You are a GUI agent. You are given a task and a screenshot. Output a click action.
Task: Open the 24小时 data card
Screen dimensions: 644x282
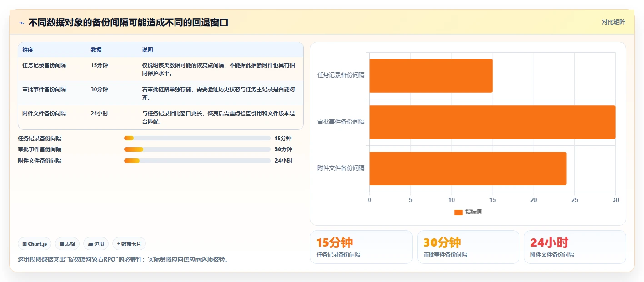point(575,247)
